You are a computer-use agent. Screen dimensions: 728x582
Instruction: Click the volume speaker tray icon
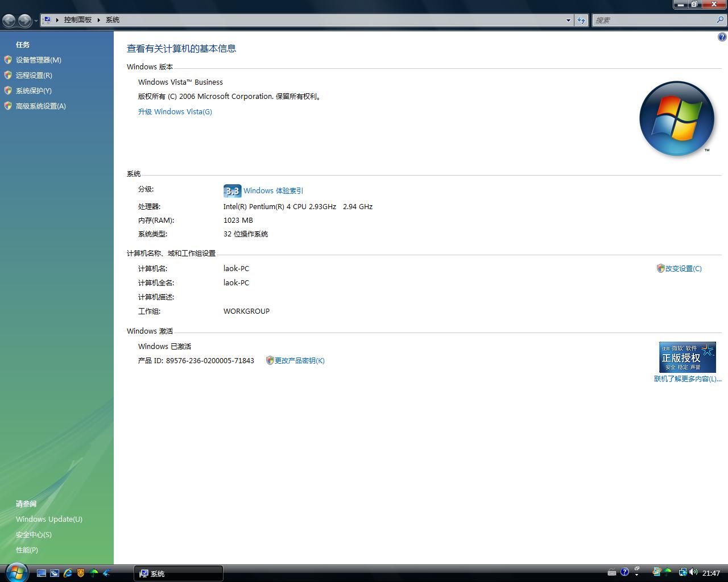click(x=694, y=572)
